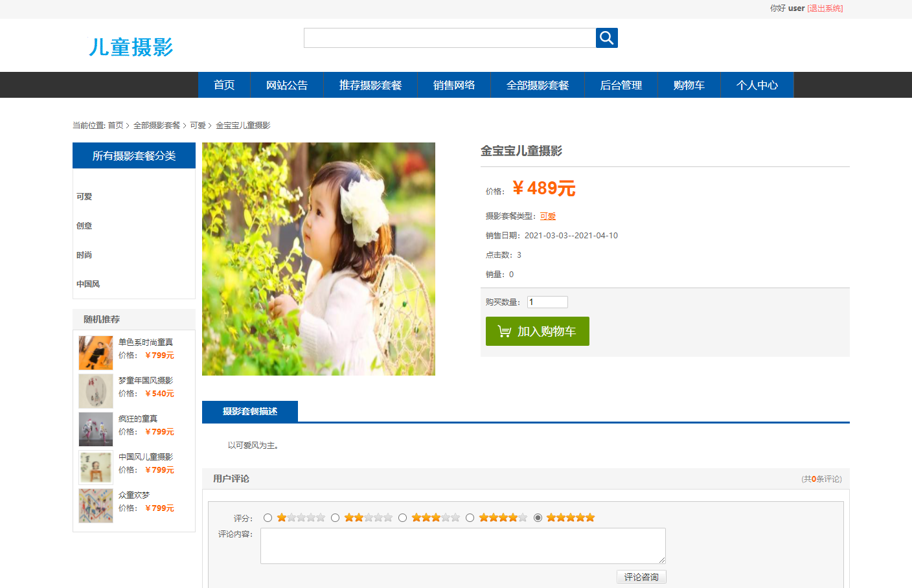Submit comment with 评论咨询 button
This screenshot has width=912, height=588.
pos(641,577)
